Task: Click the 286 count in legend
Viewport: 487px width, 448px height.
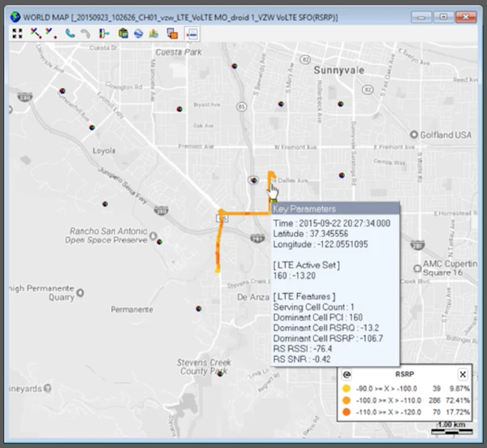Action: click(434, 400)
